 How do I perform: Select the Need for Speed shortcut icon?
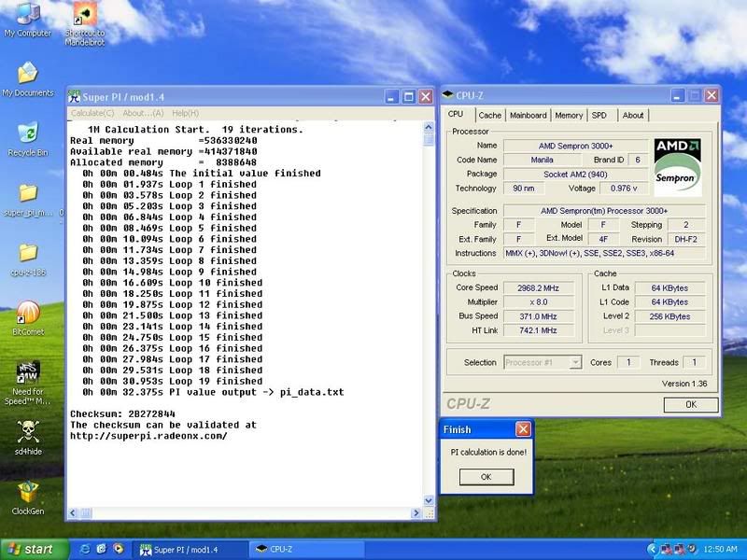[28, 383]
